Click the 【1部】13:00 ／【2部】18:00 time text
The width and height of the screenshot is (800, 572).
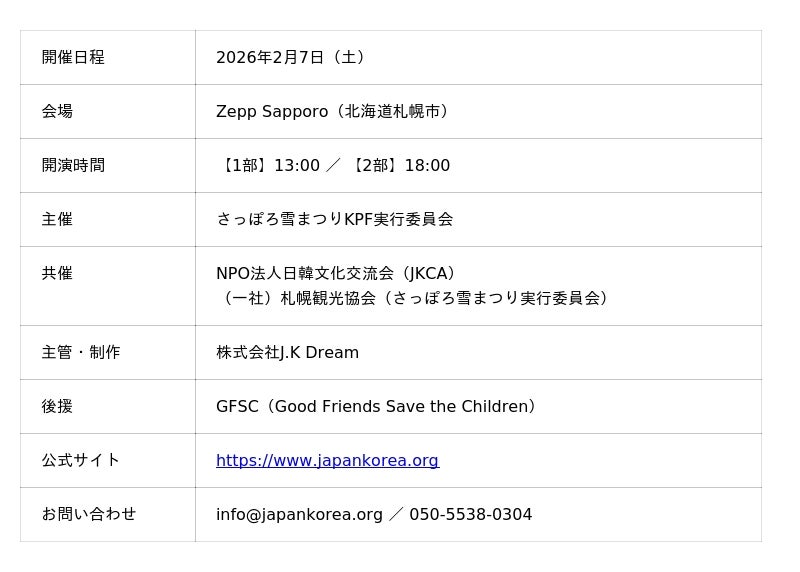(x=334, y=166)
